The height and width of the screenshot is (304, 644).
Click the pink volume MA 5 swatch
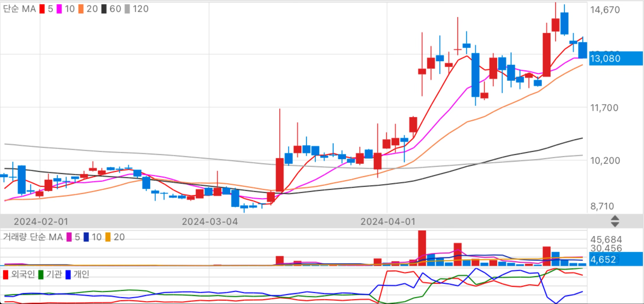click(69, 237)
